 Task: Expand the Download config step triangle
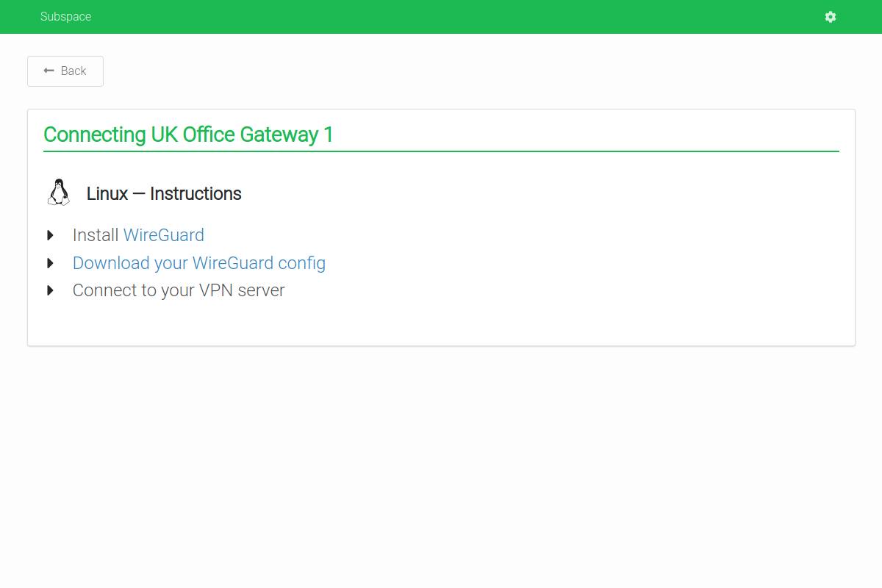pos(51,263)
